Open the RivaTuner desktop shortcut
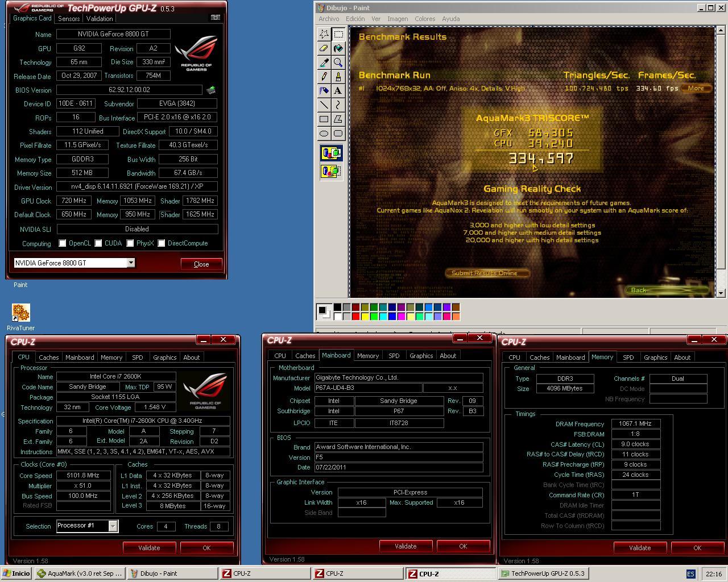 pos(20,317)
